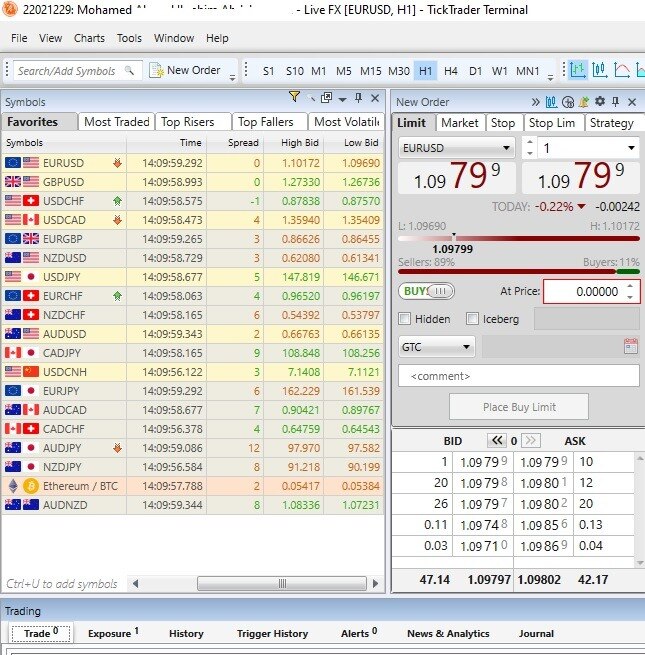Click the Symbols list horizontal scrollbar thumb

[282, 583]
